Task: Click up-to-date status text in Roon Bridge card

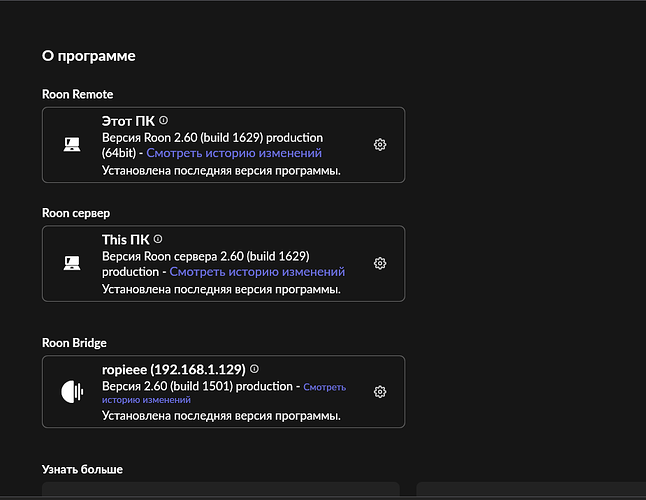Action: pyautogui.click(x=221, y=416)
